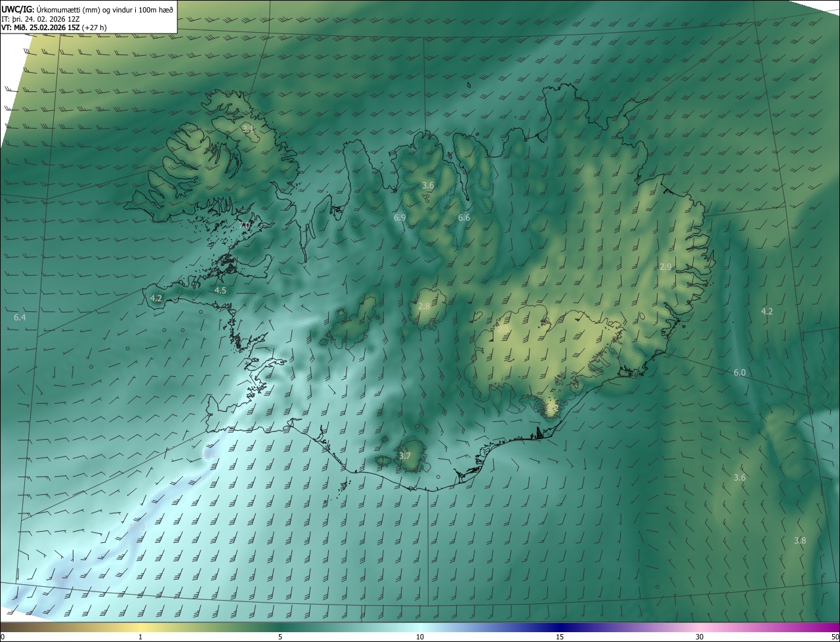This screenshot has width=840, height=642.
Task: Click the 10 tick on the color scale
Action: [420, 637]
